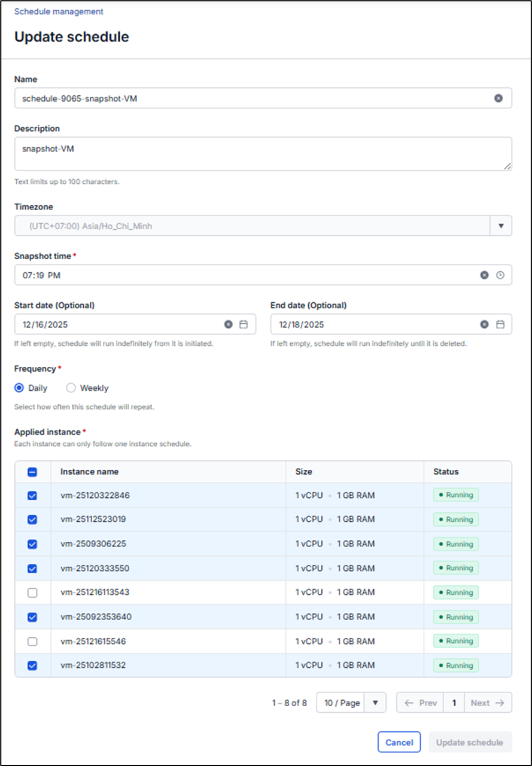Expand the Timezone dropdown arrow
Viewport: 532px width, 766px height.
[x=501, y=226]
